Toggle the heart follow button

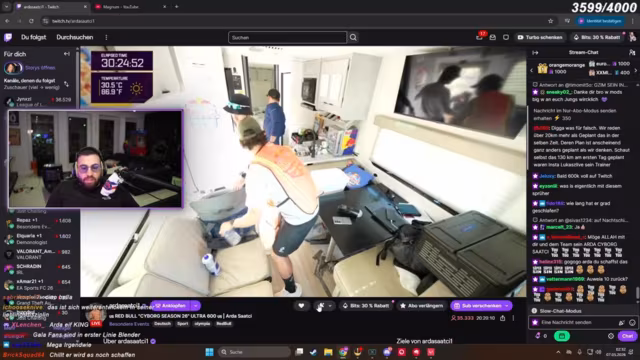(x=301, y=306)
